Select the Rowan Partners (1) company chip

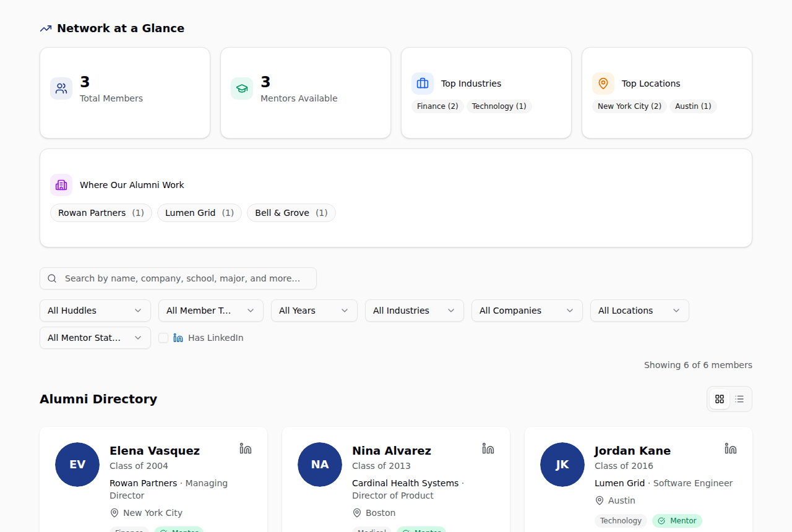[x=101, y=213]
